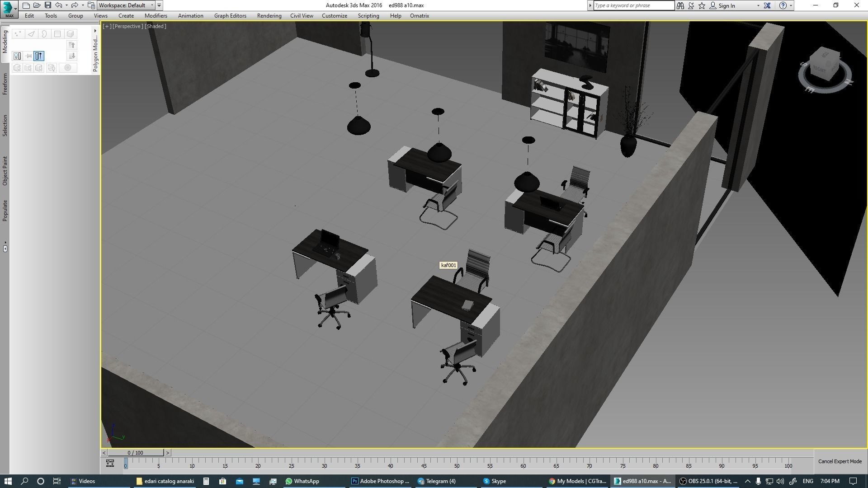Viewport: 868px width, 488px height.
Task: Switch to the Populate ribbon tab
Action: (x=5, y=211)
